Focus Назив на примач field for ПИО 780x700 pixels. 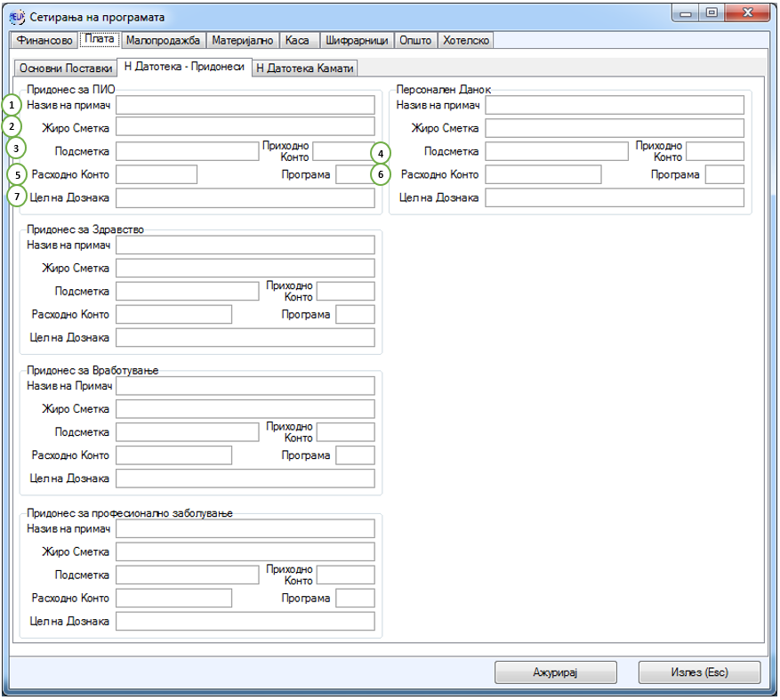tap(245, 105)
